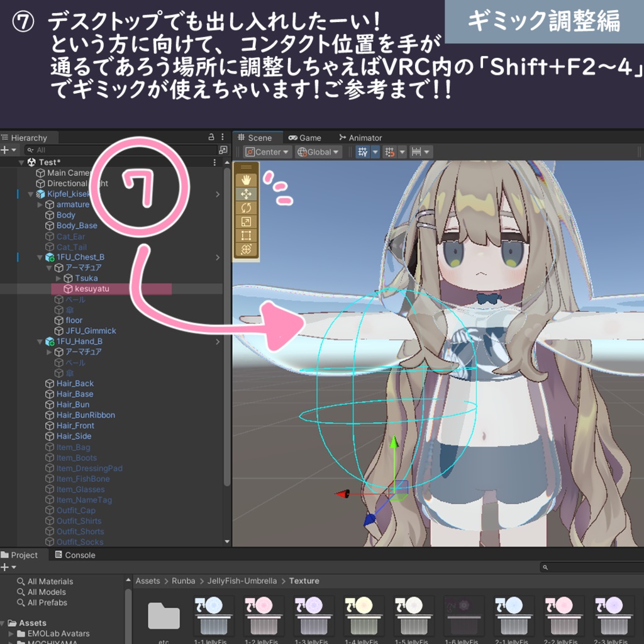Click the Hierarchy search by type icon
This screenshot has height=644, width=644.
223,150
